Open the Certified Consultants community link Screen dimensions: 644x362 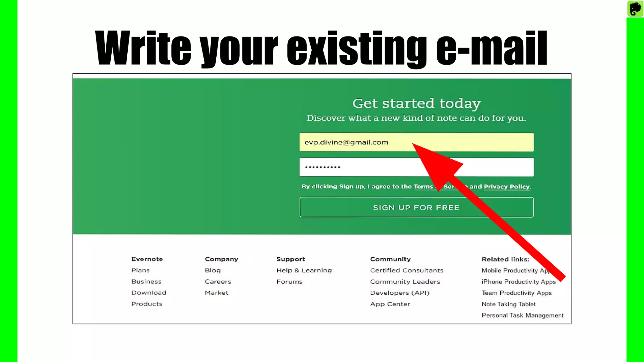(x=407, y=270)
